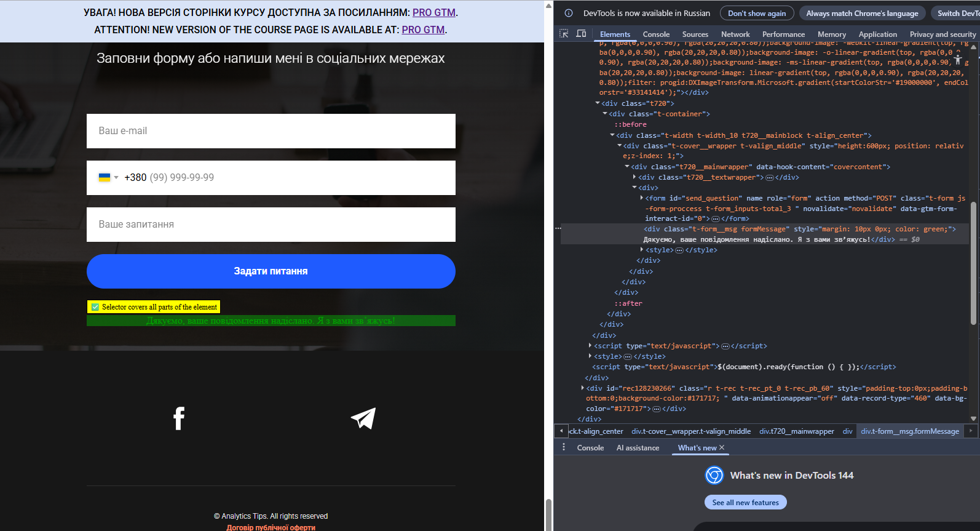Select the ::after pseudo-element row
Viewport: 980px width, 531px height.
coord(628,303)
